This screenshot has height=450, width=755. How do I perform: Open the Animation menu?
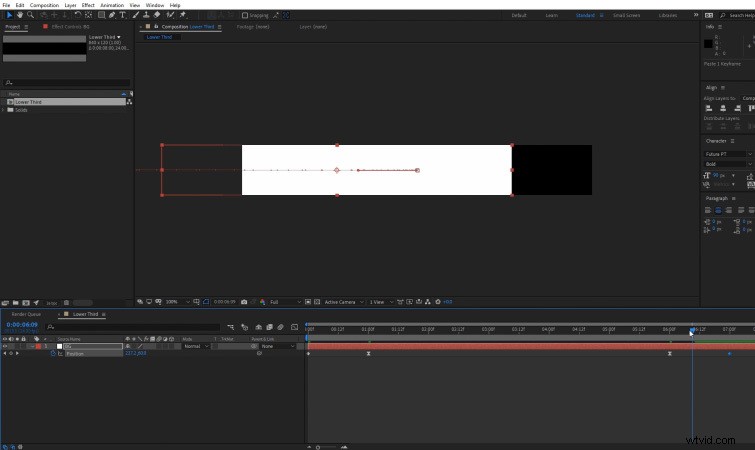tap(112, 5)
